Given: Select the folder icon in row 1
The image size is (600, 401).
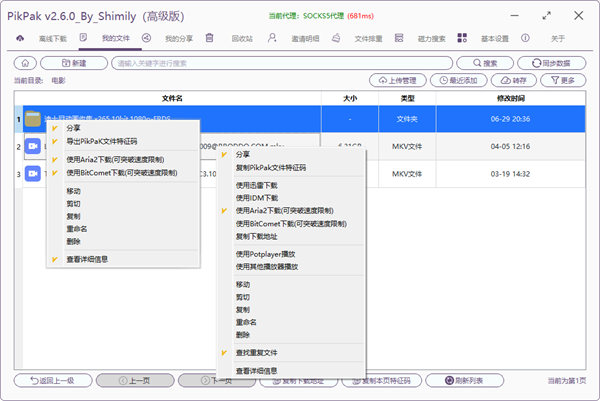Looking at the screenshot, I should point(33,119).
